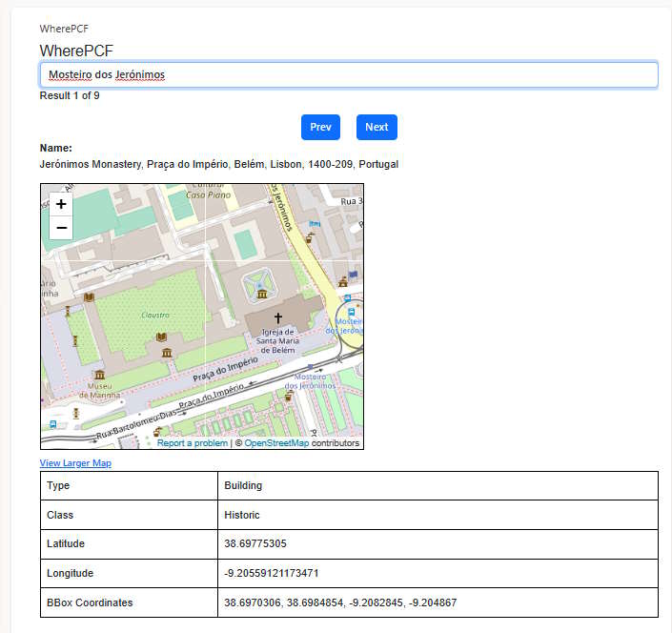Go to the previous search result
Viewport: 672px width, 633px height.
(x=320, y=127)
